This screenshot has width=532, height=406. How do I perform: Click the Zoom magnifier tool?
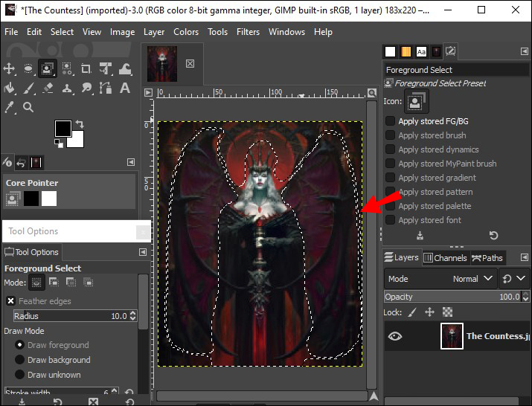click(x=29, y=107)
